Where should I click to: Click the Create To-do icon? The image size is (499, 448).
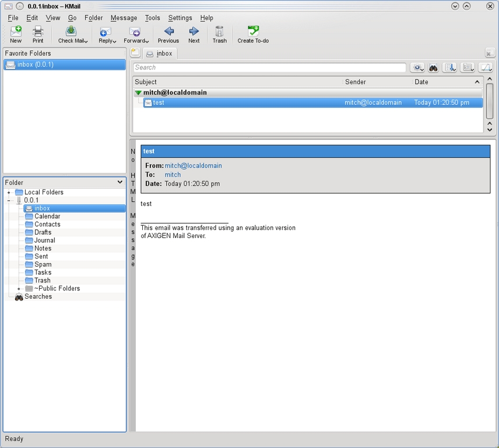pos(253,34)
